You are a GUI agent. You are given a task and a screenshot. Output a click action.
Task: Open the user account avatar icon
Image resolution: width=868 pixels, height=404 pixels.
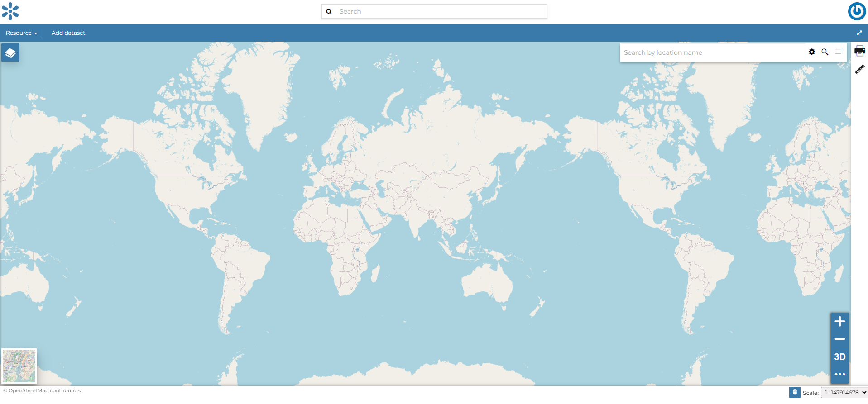(857, 11)
